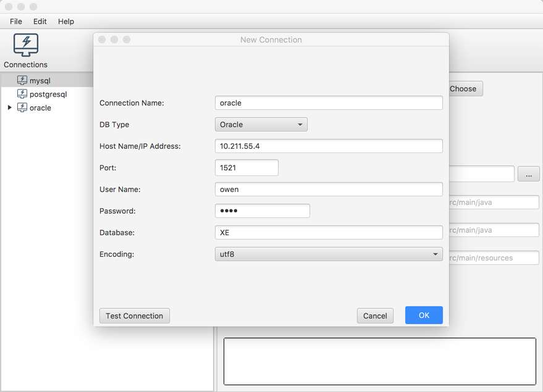This screenshot has width=543, height=392.
Task: Open the Help menu
Action: pyautogui.click(x=66, y=22)
